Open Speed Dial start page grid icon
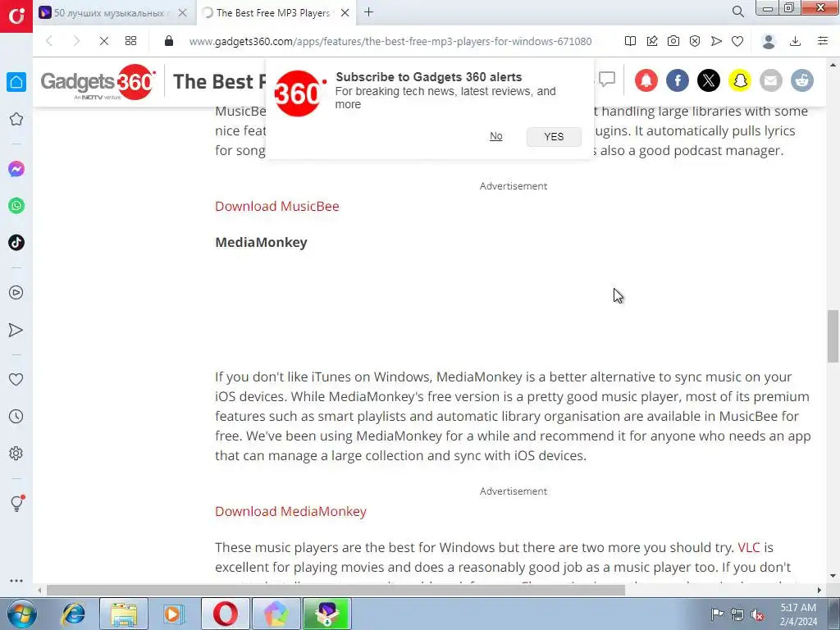This screenshot has width=840, height=630. click(x=130, y=41)
